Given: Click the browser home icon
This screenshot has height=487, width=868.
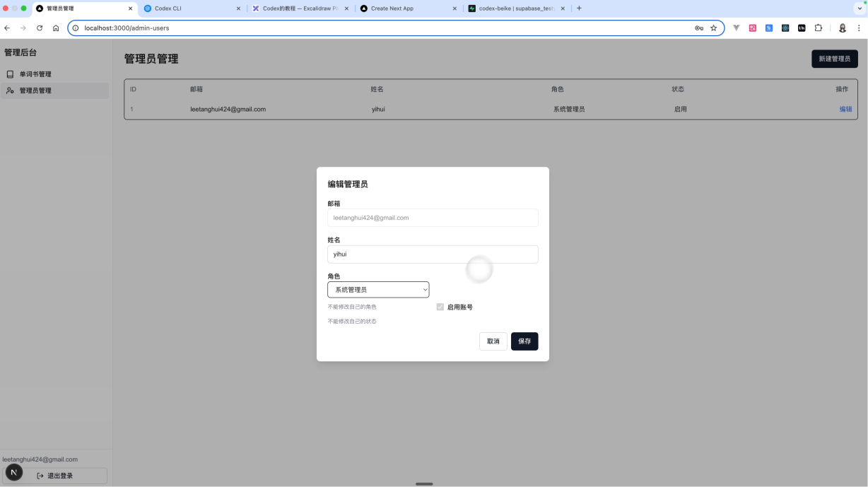Looking at the screenshot, I should (x=56, y=28).
